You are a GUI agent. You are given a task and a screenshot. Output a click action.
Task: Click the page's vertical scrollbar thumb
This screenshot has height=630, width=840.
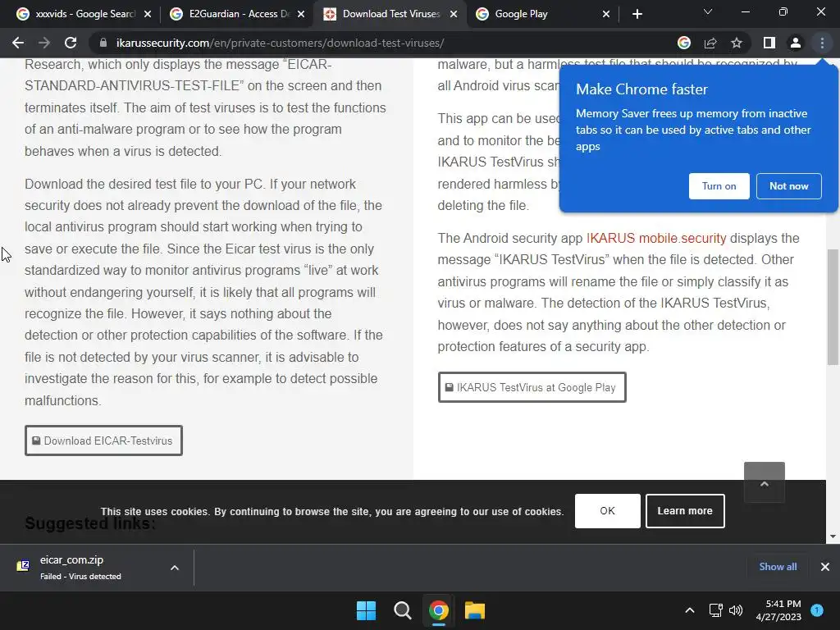coord(833,307)
